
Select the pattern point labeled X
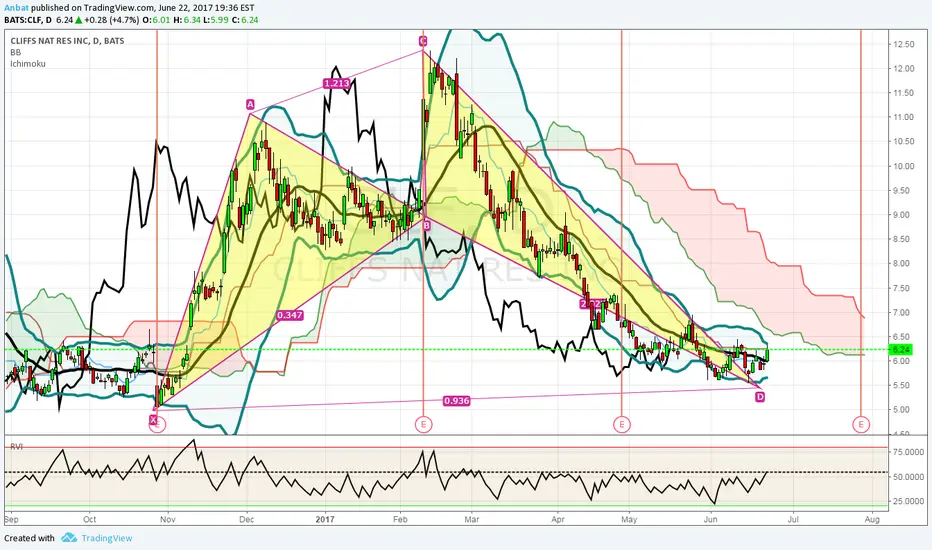[x=153, y=419]
